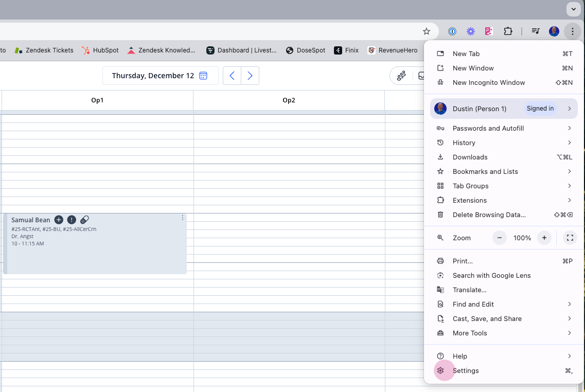Screen dimensions: 585x392
Task: Open the Zendesk Knowledge bookmark
Action: (161, 50)
